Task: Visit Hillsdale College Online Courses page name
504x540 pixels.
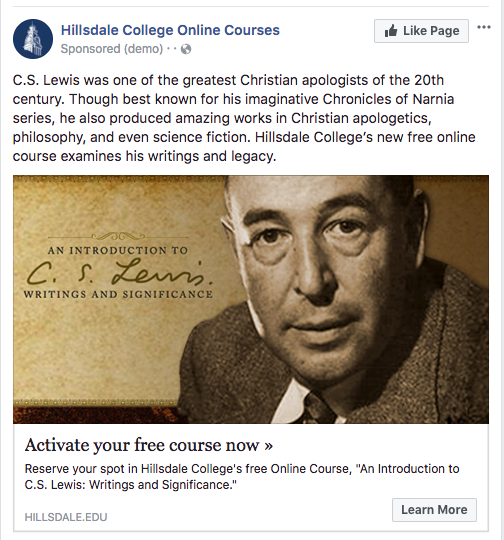Action: click(170, 30)
